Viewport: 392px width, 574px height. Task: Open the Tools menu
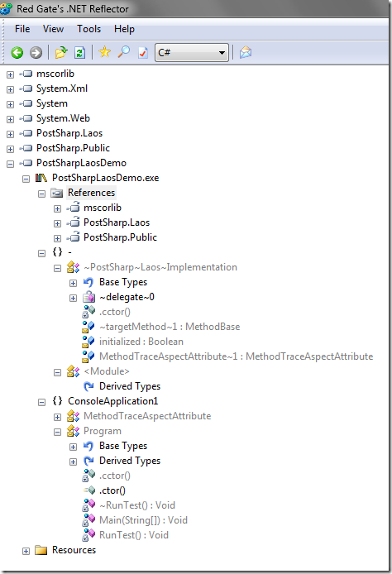coord(89,29)
